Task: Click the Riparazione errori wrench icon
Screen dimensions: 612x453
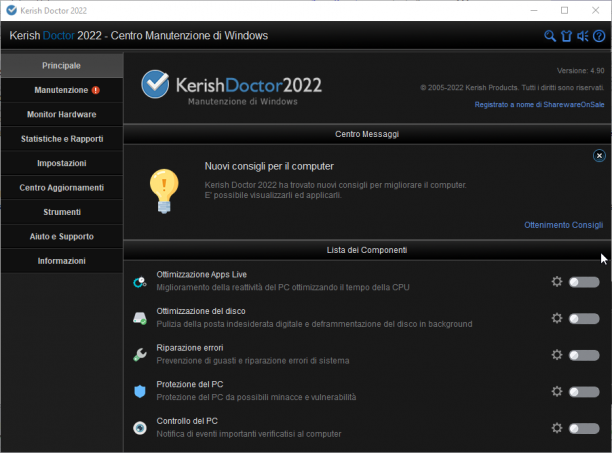Action: pyautogui.click(x=140, y=355)
